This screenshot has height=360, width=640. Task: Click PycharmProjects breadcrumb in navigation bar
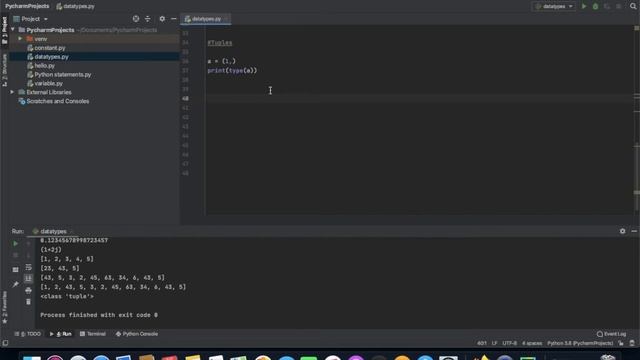point(27,6)
